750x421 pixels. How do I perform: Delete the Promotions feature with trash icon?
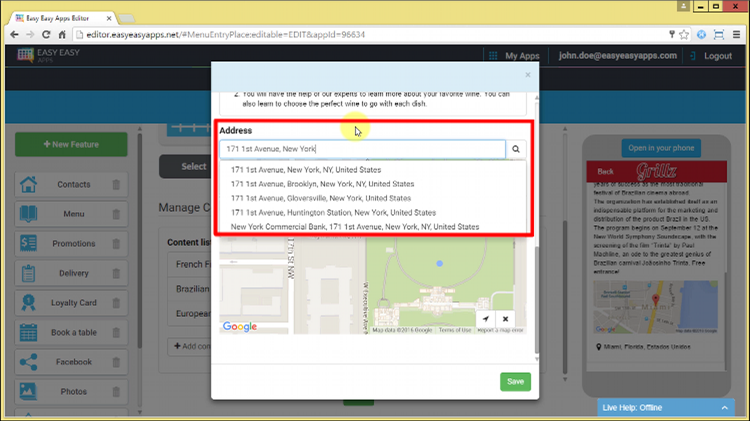coord(116,244)
